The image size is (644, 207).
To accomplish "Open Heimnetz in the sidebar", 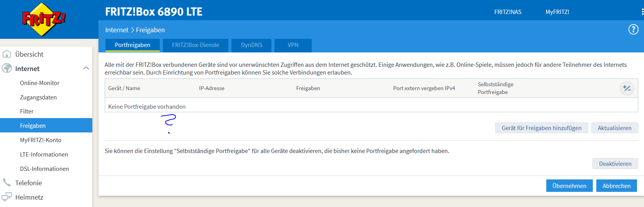I will pos(29,197).
